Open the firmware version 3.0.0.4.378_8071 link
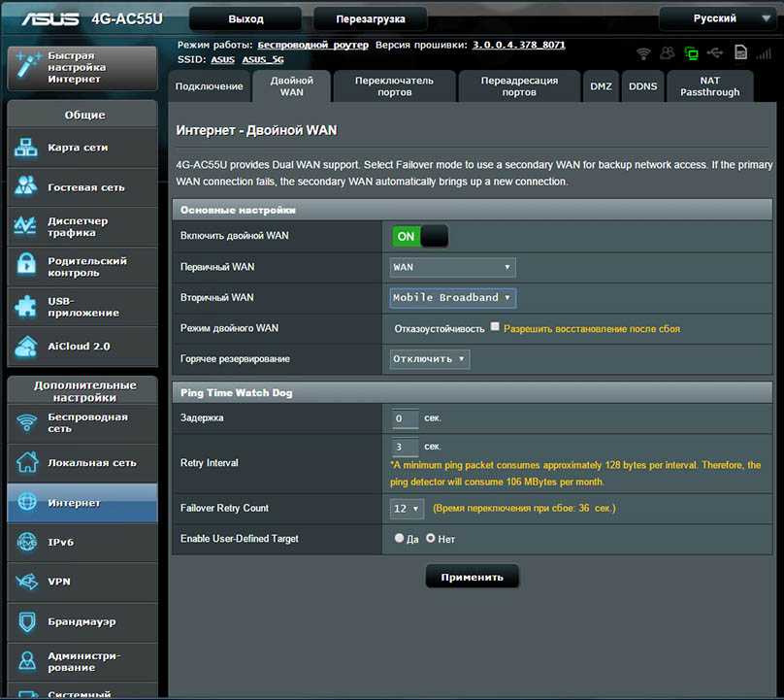This screenshot has height=700, width=784. point(519,45)
